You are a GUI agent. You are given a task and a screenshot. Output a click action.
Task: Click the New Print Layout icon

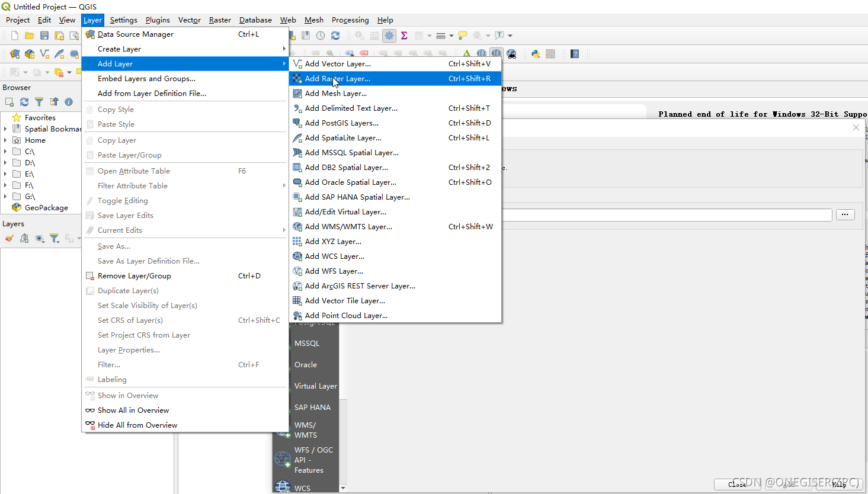click(59, 36)
